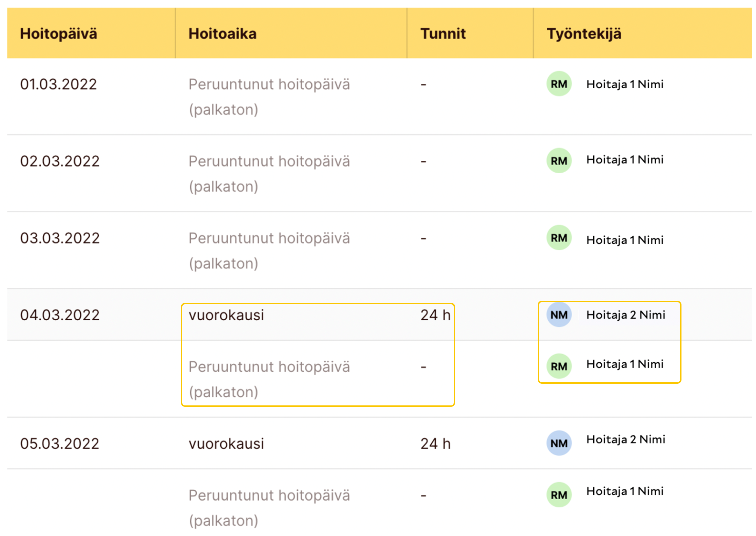Select 04.03.2022 vuorokausi entry
The image size is (756, 536).
pyautogui.click(x=226, y=315)
